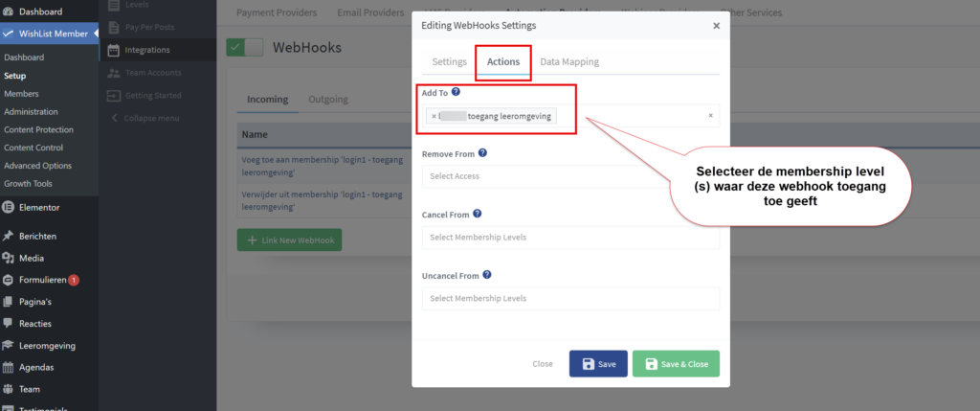Click the Elementor sidebar icon

coord(9,207)
